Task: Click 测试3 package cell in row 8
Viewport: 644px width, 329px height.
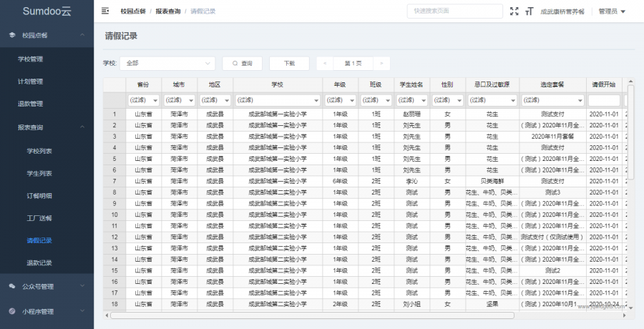Action: click(x=553, y=192)
